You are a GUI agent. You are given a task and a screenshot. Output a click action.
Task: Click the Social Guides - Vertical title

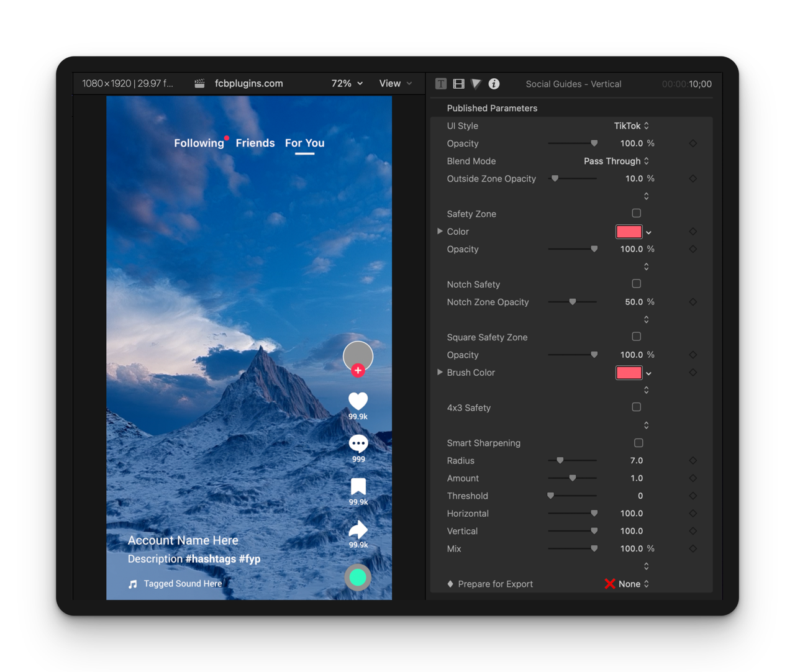pyautogui.click(x=573, y=84)
